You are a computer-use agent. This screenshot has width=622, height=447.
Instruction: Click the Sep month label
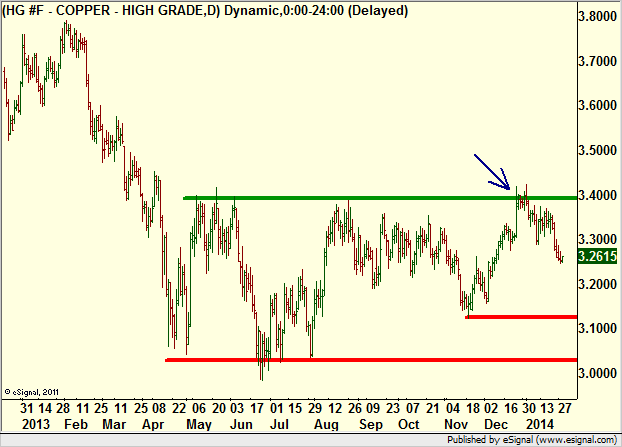pos(371,424)
